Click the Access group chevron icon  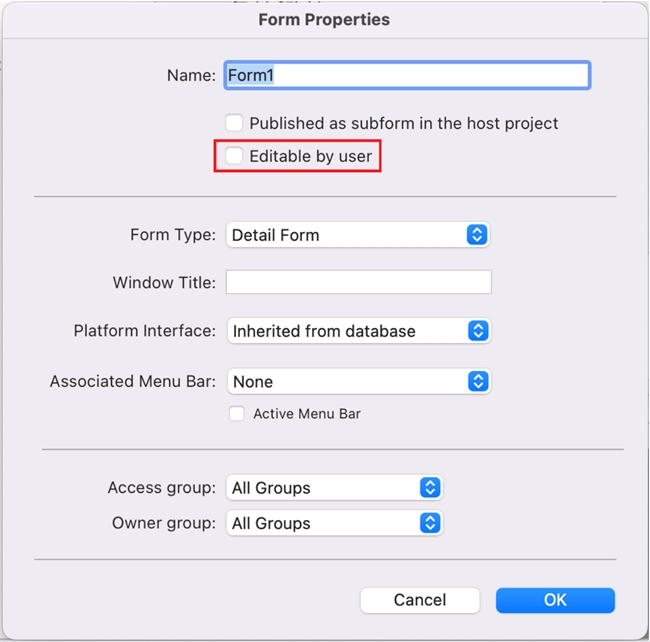[430, 488]
